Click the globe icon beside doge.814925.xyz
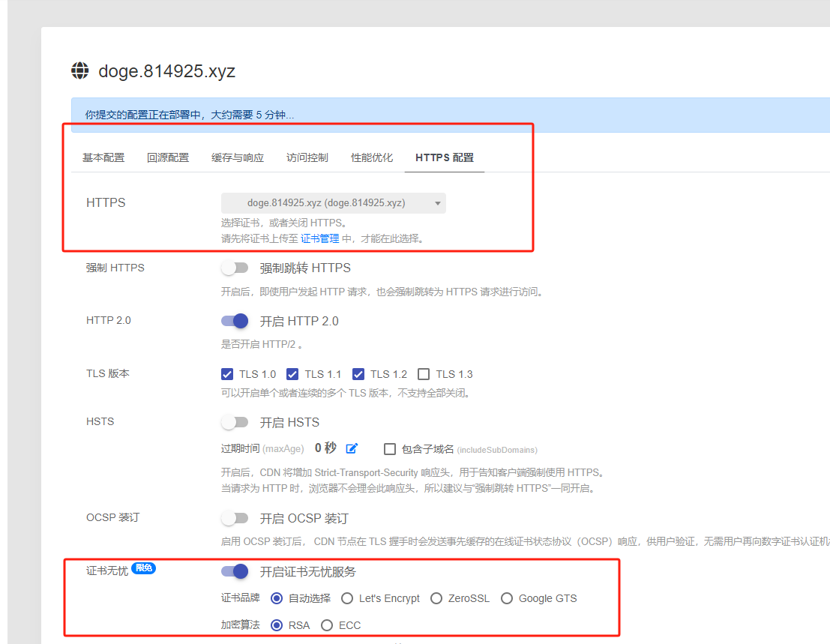 click(x=80, y=71)
